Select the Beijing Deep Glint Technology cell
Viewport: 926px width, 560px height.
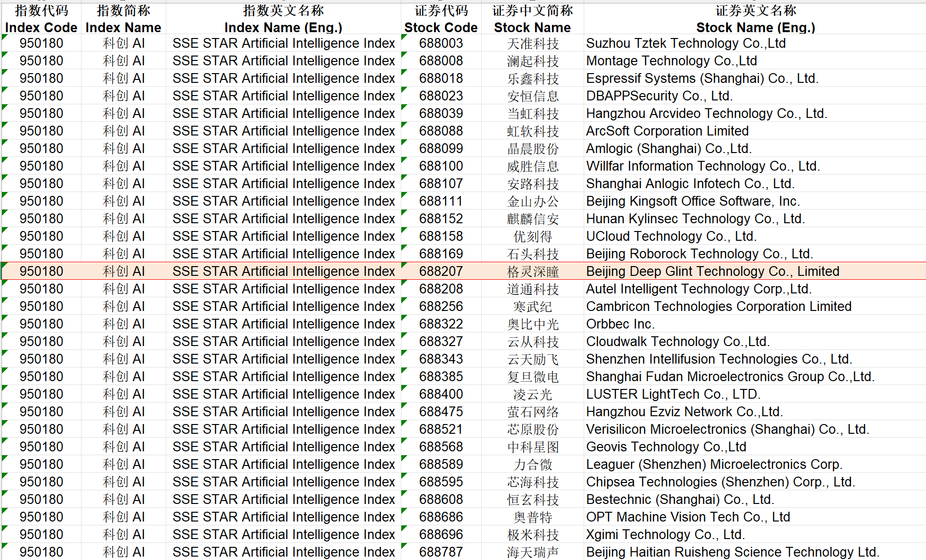tap(712, 271)
